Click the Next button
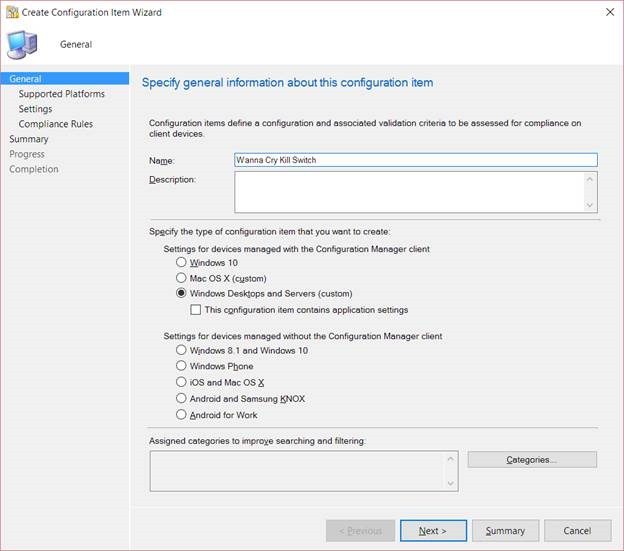The height and width of the screenshot is (551, 624). pyautogui.click(x=433, y=531)
